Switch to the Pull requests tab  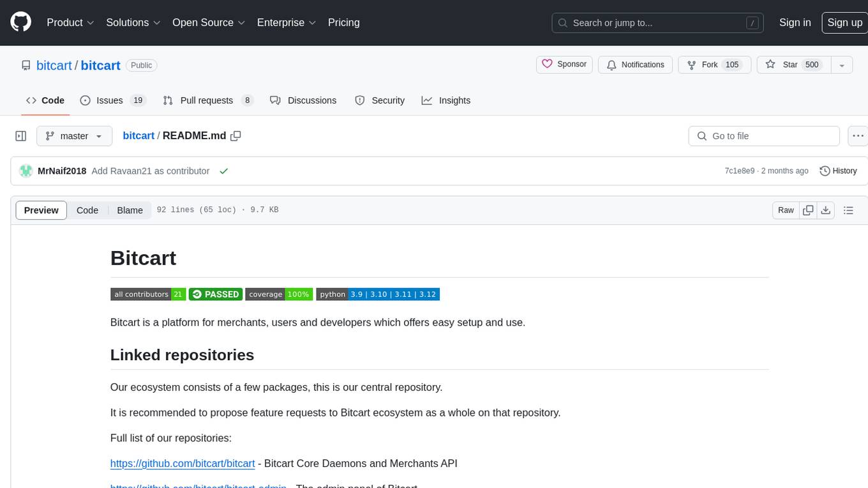click(x=208, y=100)
